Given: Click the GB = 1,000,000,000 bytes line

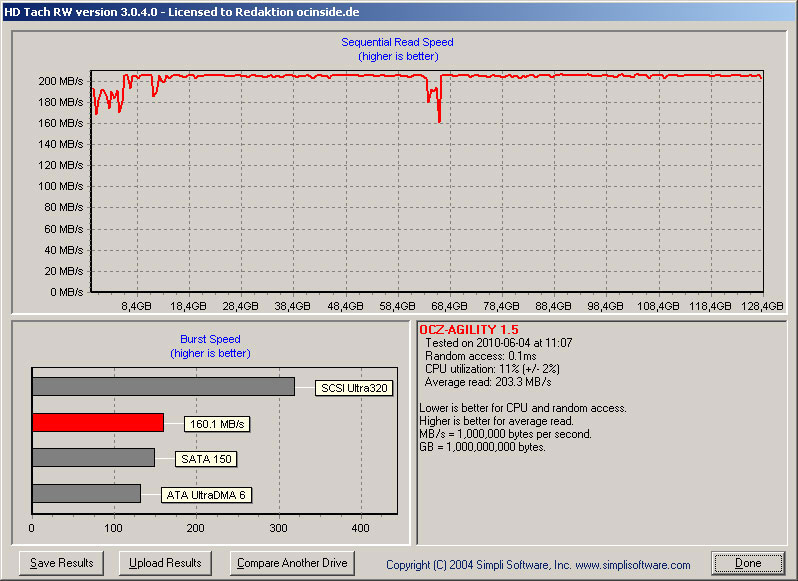Looking at the screenshot, I should pyautogui.click(x=482, y=447).
